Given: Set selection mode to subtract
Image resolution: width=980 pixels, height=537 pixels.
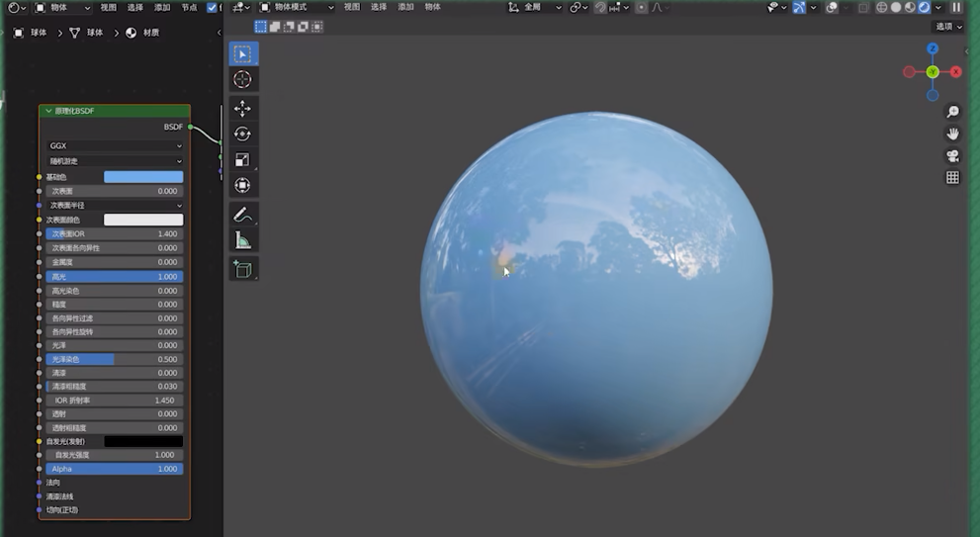Looking at the screenshot, I should click(289, 27).
